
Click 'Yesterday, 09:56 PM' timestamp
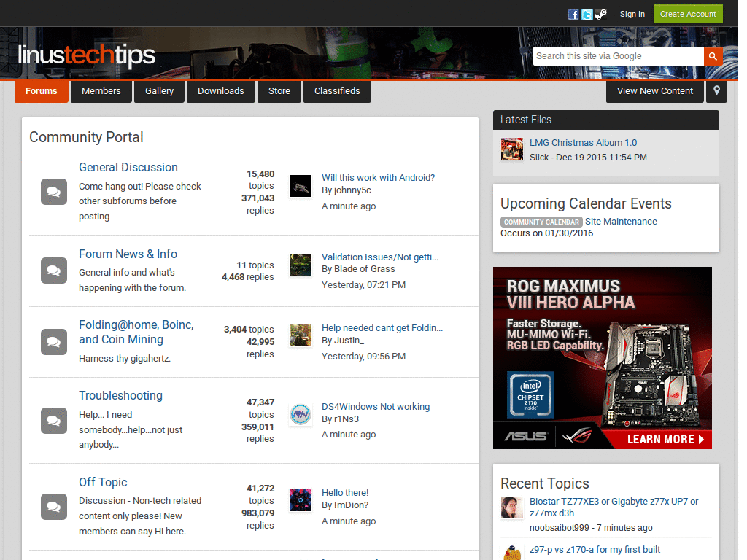point(363,356)
